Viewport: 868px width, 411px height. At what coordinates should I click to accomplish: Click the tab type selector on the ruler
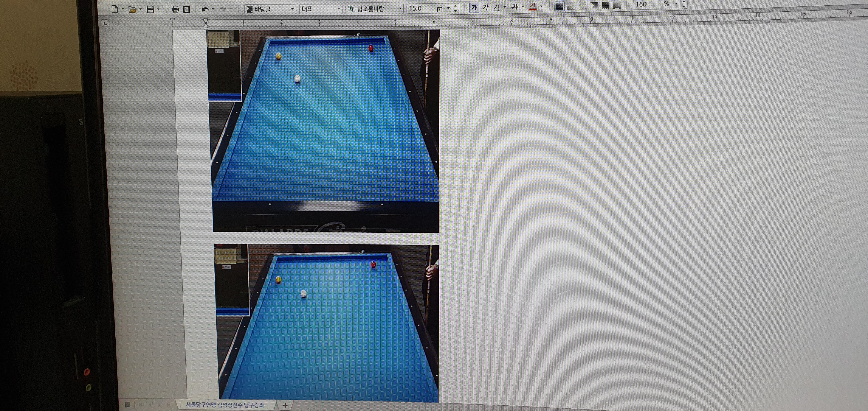[105, 23]
